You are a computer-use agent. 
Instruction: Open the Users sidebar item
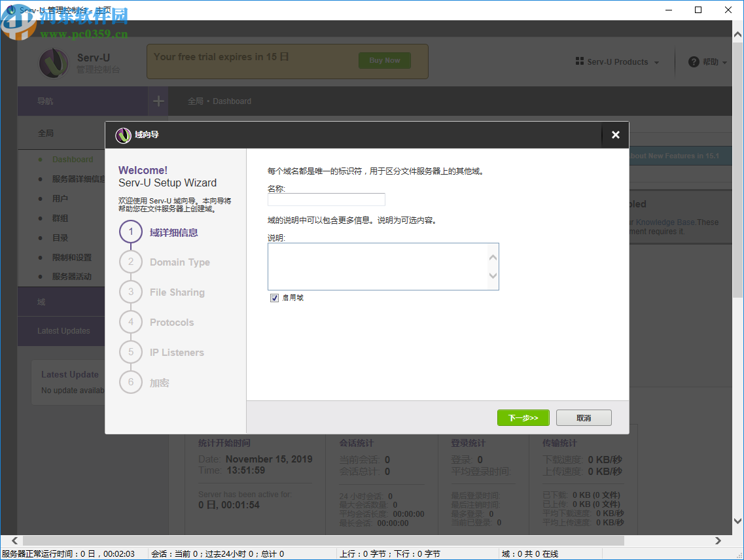pos(60,198)
